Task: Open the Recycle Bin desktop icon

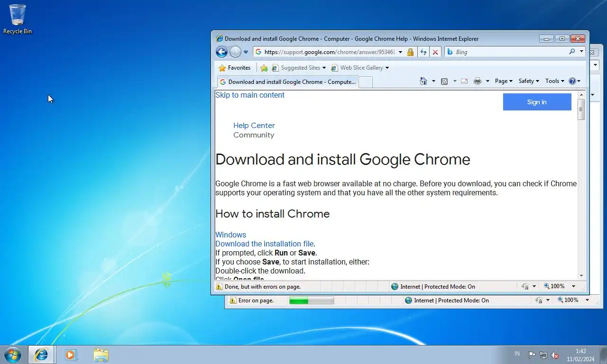Action: [18, 19]
